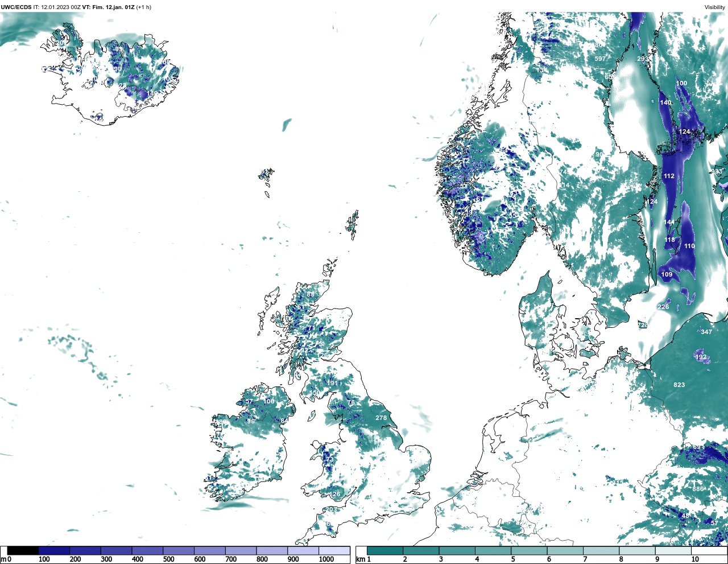Click the '823' visibility value
The width and height of the screenshot is (728, 564).
(679, 385)
